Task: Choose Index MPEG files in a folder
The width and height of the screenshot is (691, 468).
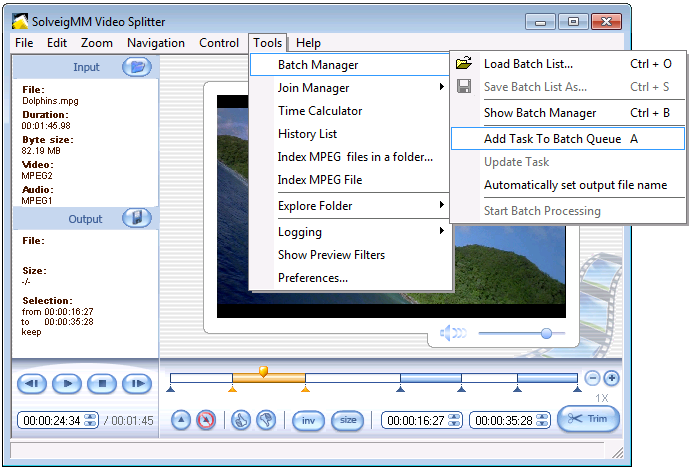Action: click(x=355, y=157)
